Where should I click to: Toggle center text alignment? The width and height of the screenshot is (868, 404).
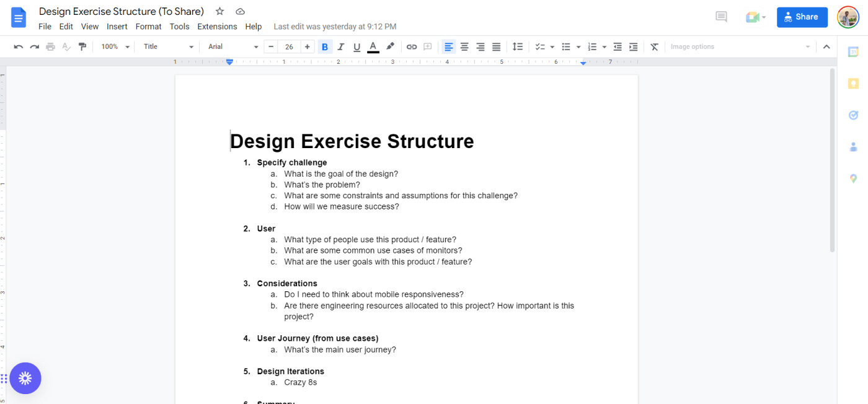tap(464, 46)
